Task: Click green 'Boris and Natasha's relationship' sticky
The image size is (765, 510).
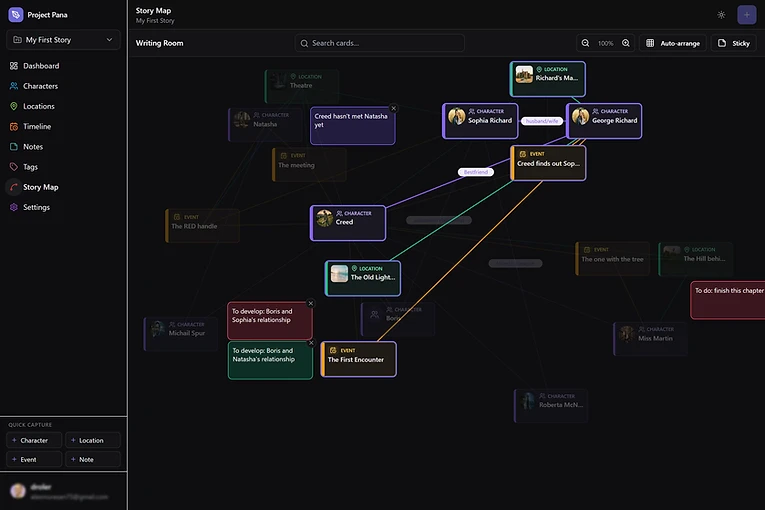Action: click(270, 360)
